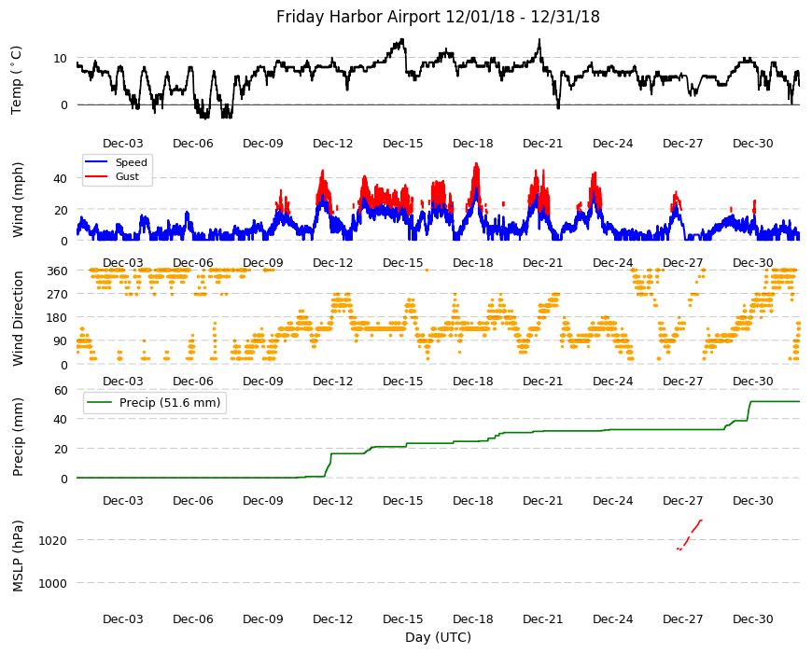812x653 pixels.
Task: Click the red MSLP data segment
Action: pyautogui.click(x=690, y=535)
